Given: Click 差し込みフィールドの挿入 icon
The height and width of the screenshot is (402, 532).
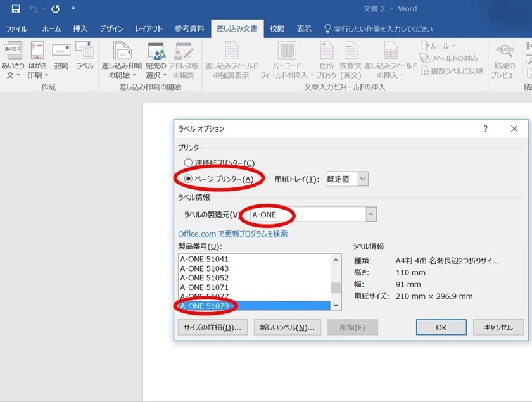Looking at the screenshot, I should point(391,50).
